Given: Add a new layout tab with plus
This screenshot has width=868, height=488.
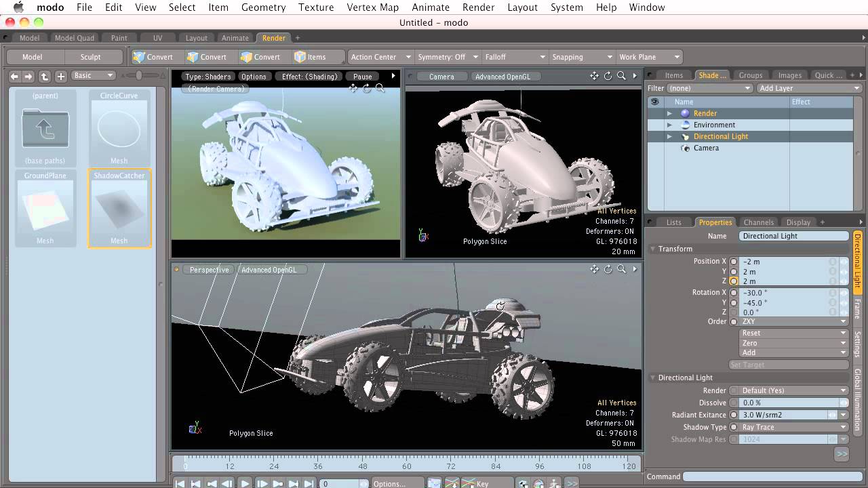Looking at the screenshot, I should 297,38.
